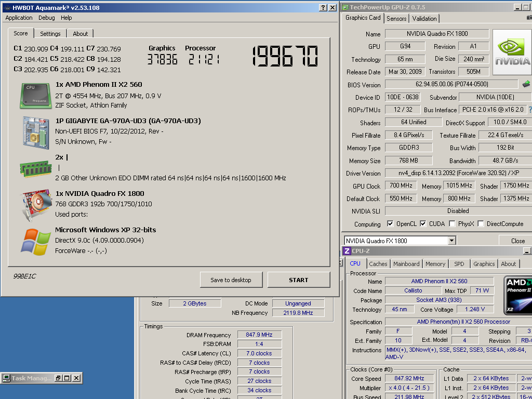Image resolution: width=532 pixels, height=399 pixels.
Task: Click the AMD Phenom II logo in CPU-Z
Action: (518, 296)
